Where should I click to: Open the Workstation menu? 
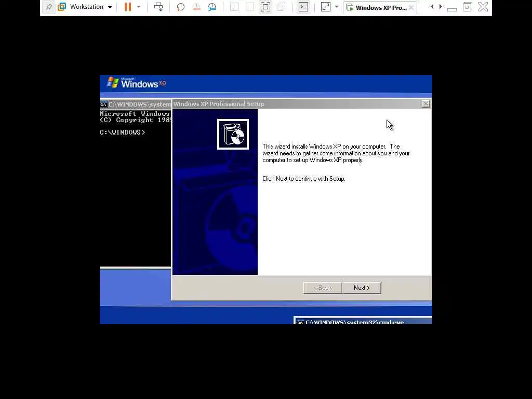pos(90,7)
